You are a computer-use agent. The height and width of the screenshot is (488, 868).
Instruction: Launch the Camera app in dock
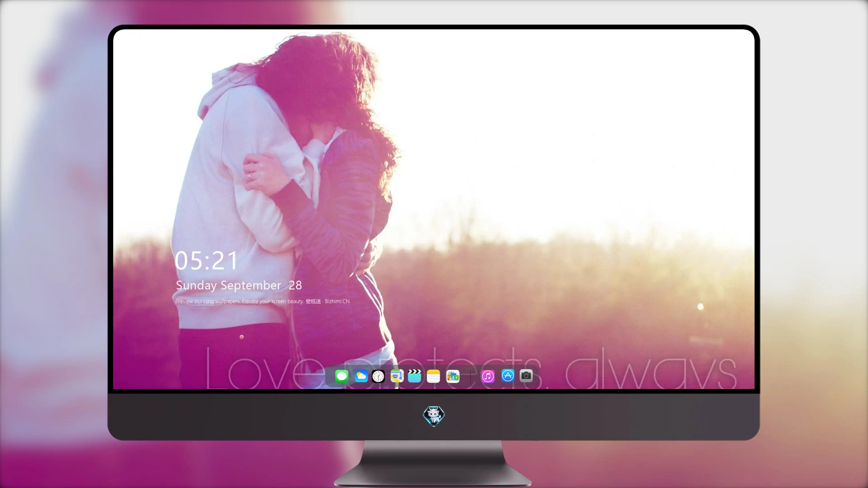pyautogui.click(x=526, y=375)
